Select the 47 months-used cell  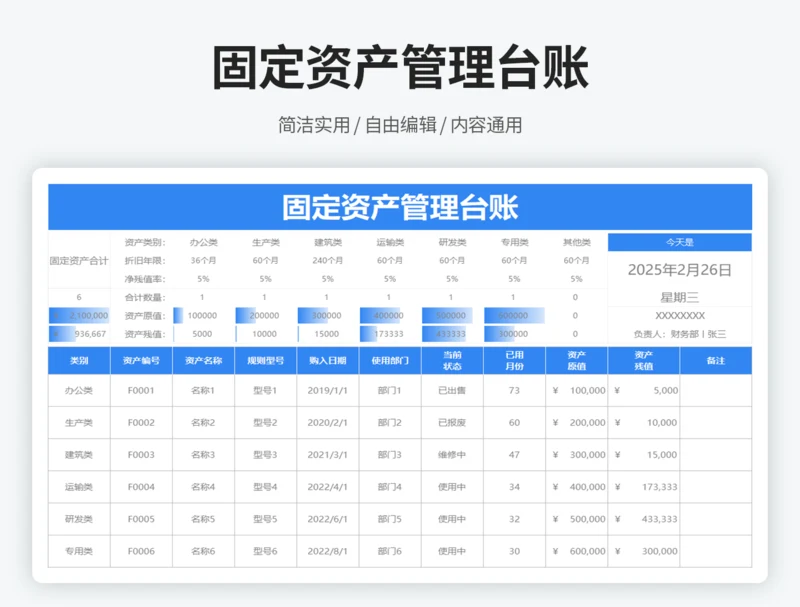(x=514, y=455)
